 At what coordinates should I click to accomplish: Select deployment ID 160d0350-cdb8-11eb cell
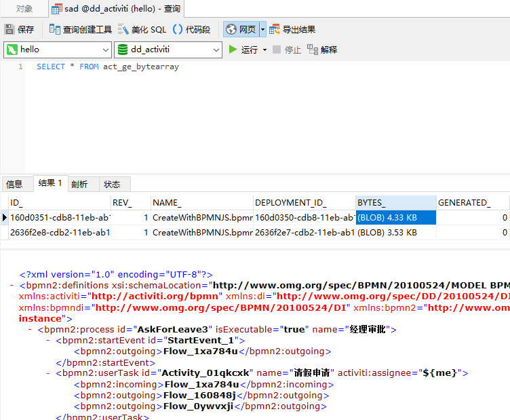pos(305,218)
